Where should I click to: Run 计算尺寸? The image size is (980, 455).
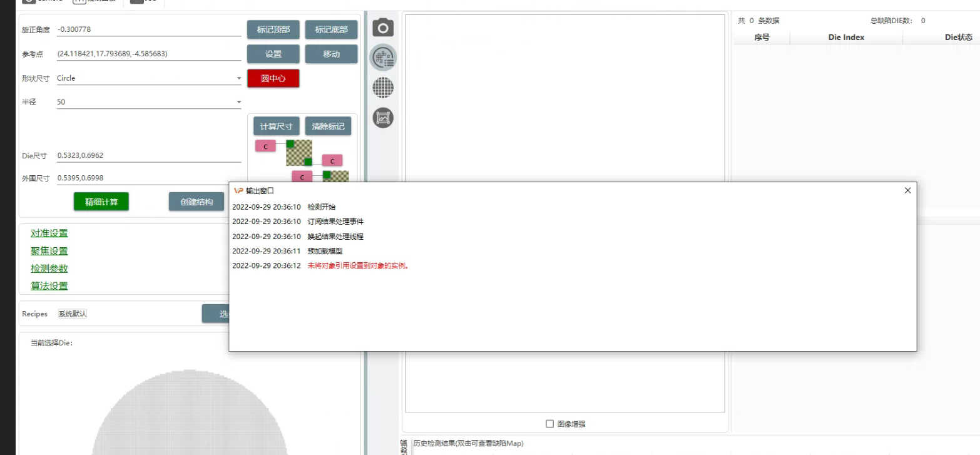click(276, 126)
